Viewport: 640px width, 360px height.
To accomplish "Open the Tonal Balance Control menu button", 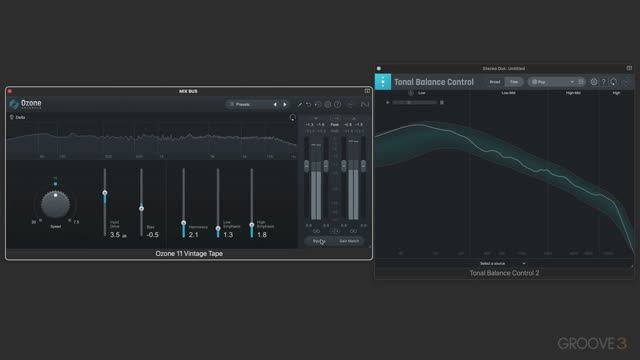I will tap(383, 82).
